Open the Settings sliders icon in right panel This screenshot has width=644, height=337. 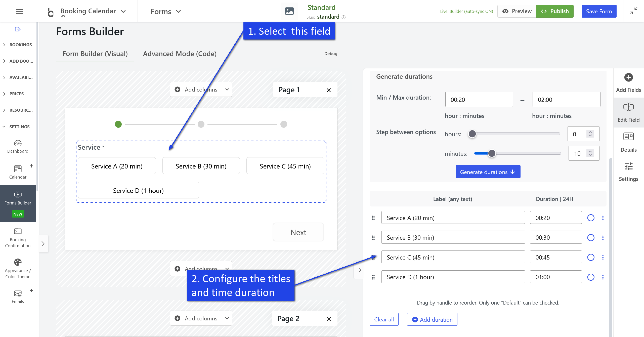point(628,166)
